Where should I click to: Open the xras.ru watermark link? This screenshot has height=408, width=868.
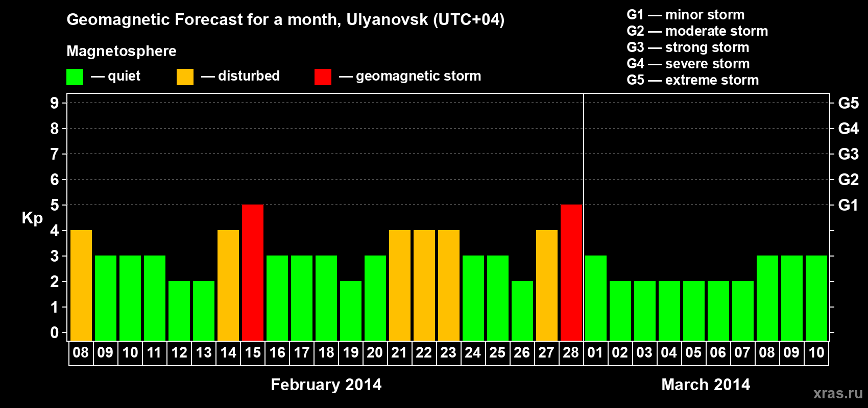pos(838,393)
